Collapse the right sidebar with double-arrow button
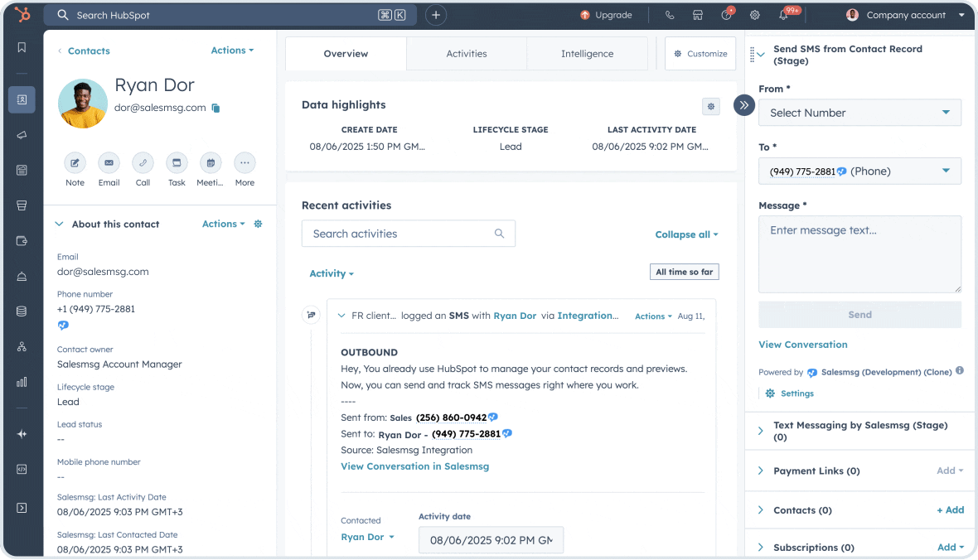The height and width of the screenshot is (560, 978). click(x=744, y=105)
